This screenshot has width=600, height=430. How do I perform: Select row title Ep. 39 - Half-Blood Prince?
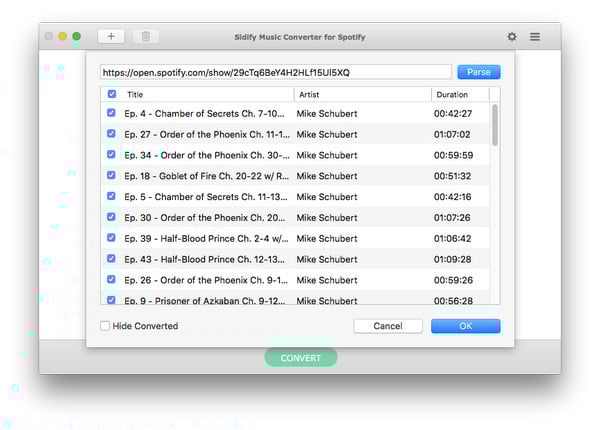click(x=207, y=239)
